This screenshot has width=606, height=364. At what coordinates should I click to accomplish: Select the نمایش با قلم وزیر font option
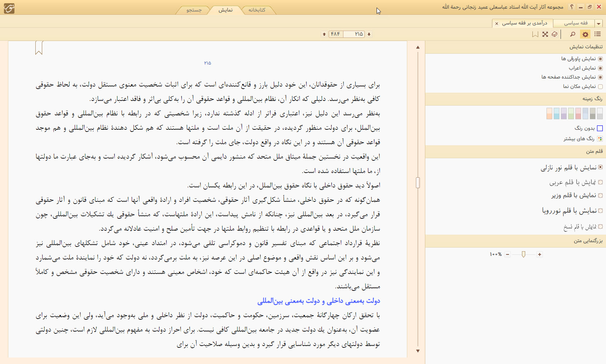coord(600,195)
